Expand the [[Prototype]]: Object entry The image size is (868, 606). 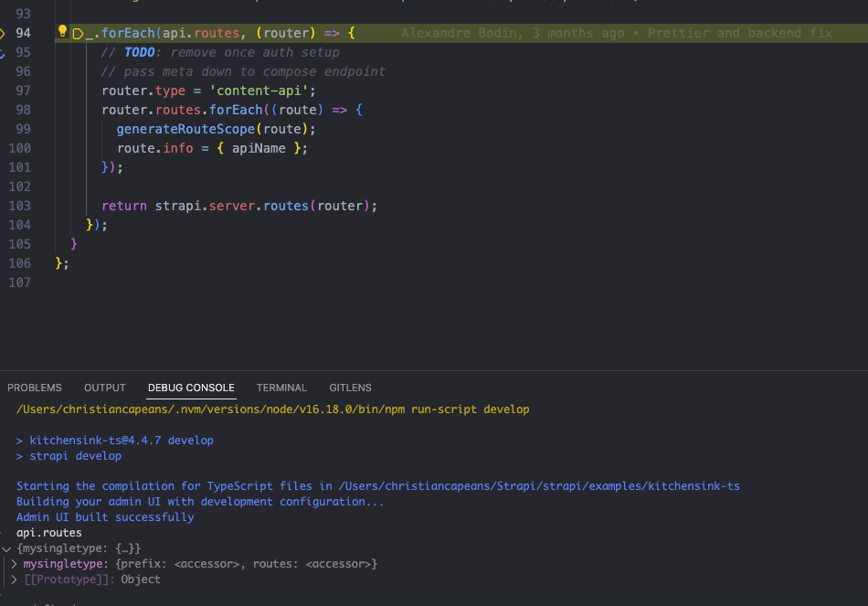click(13, 579)
